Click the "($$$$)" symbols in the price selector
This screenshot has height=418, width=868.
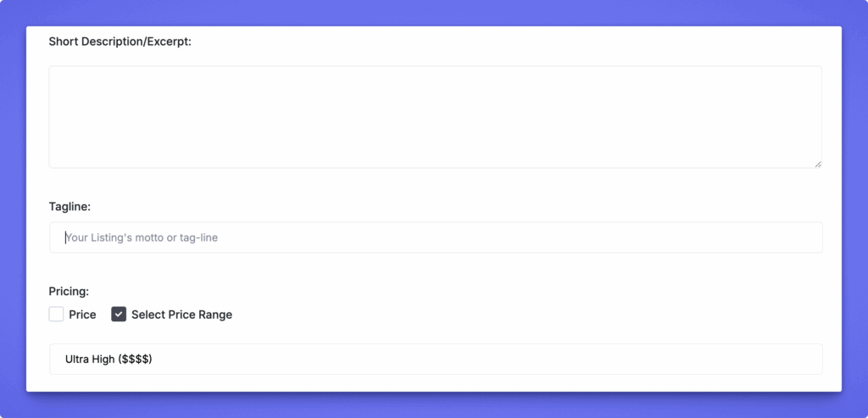pyautogui.click(x=136, y=359)
